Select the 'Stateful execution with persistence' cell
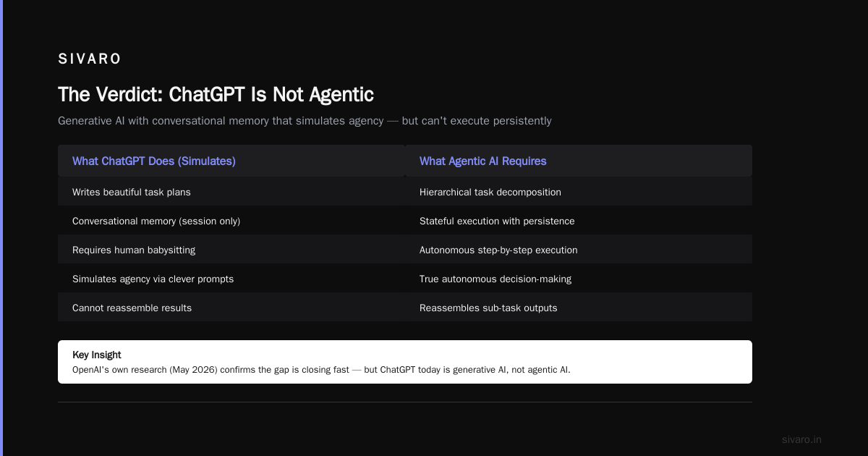This screenshot has height=456, width=868. click(579, 221)
